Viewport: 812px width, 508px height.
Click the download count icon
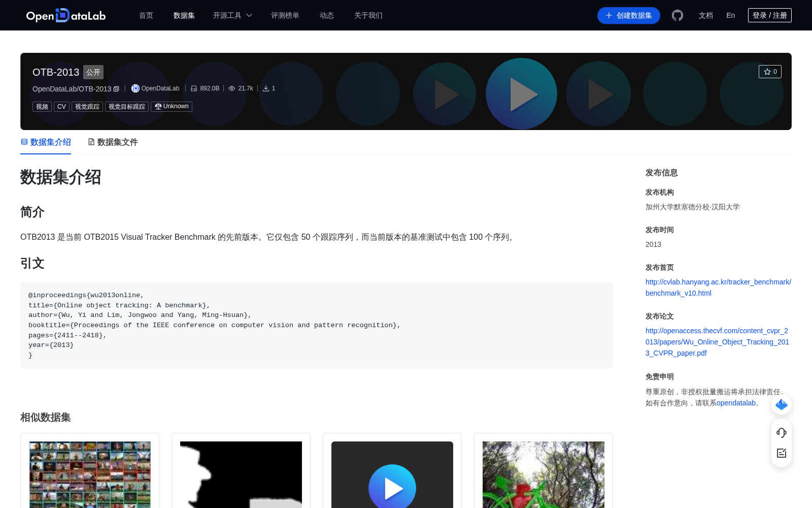[x=266, y=88]
